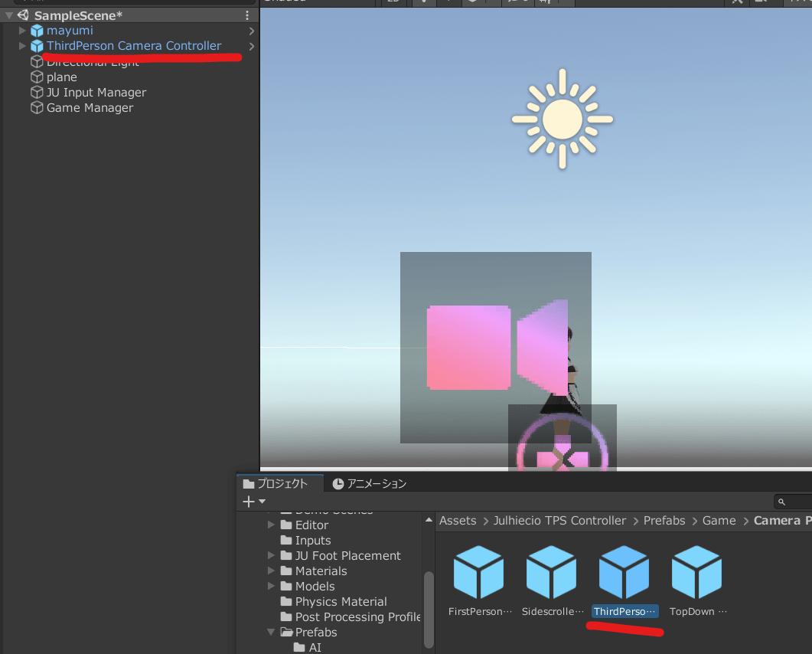The image size is (812, 654).
Task: Click Prefabs in the breadcrumb path
Action: (x=664, y=520)
